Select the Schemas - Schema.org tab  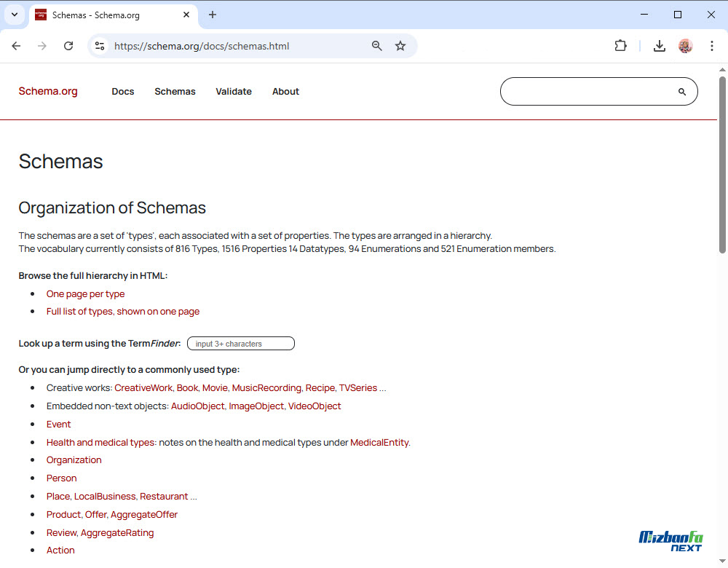click(114, 15)
